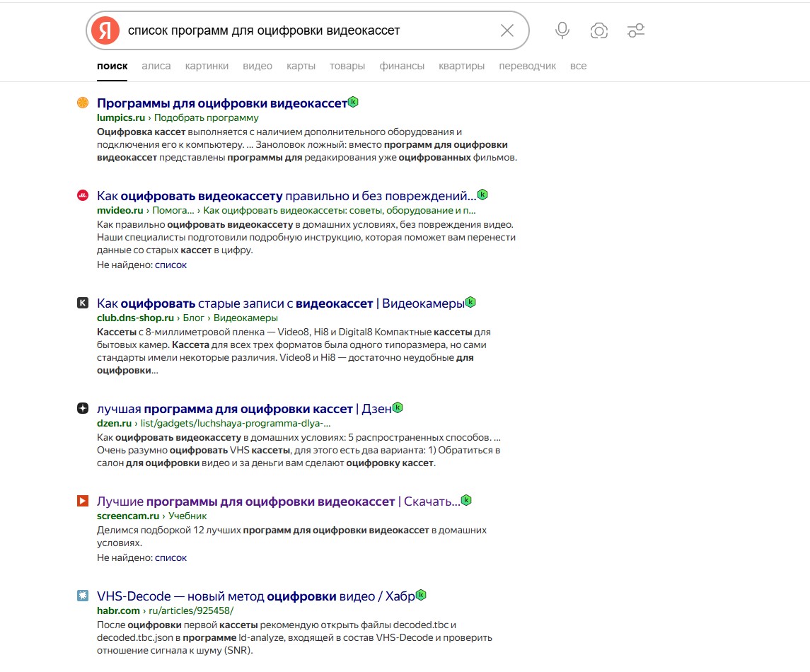Open result лучшая программа для оцифровки кассет
Viewport: 810px width, 672px height.
(x=244, y=409)
